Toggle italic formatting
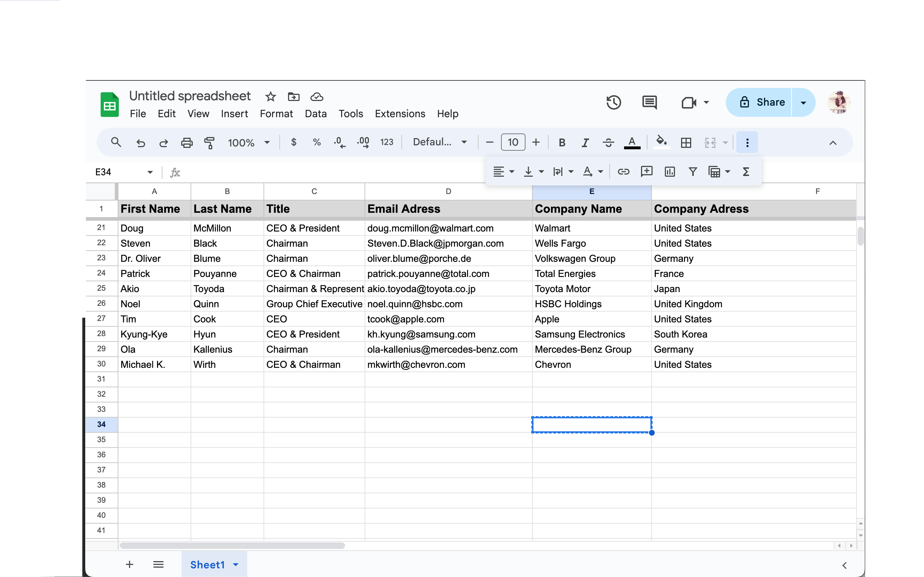The image size is (924, 577). (x=585, y=143)
